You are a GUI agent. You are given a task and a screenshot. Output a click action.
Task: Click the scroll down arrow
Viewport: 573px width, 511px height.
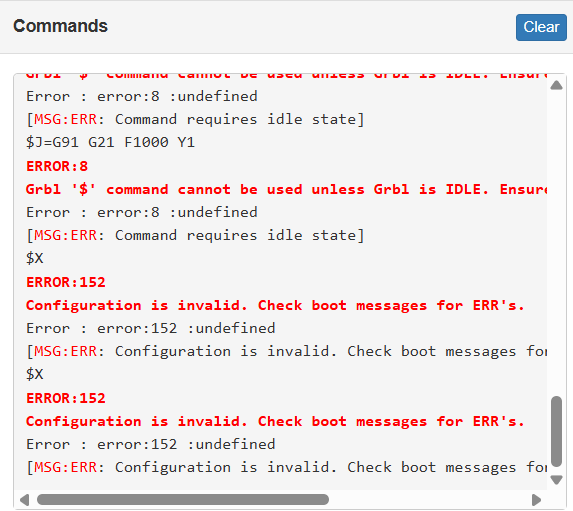[556, 480]
